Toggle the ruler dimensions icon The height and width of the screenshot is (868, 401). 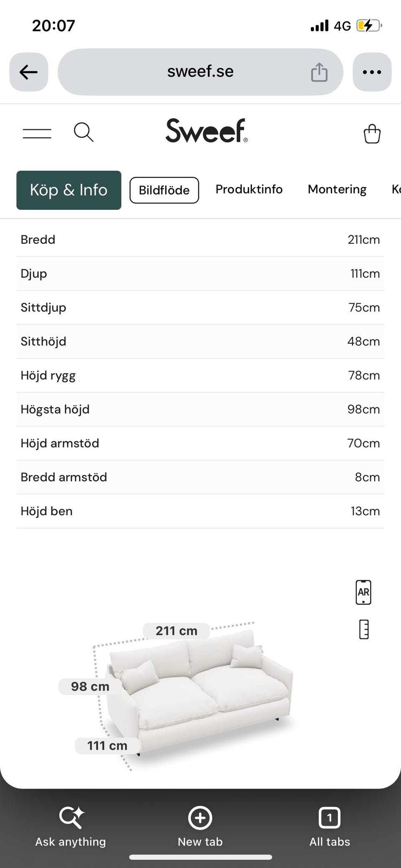click(x=364, y=629)
